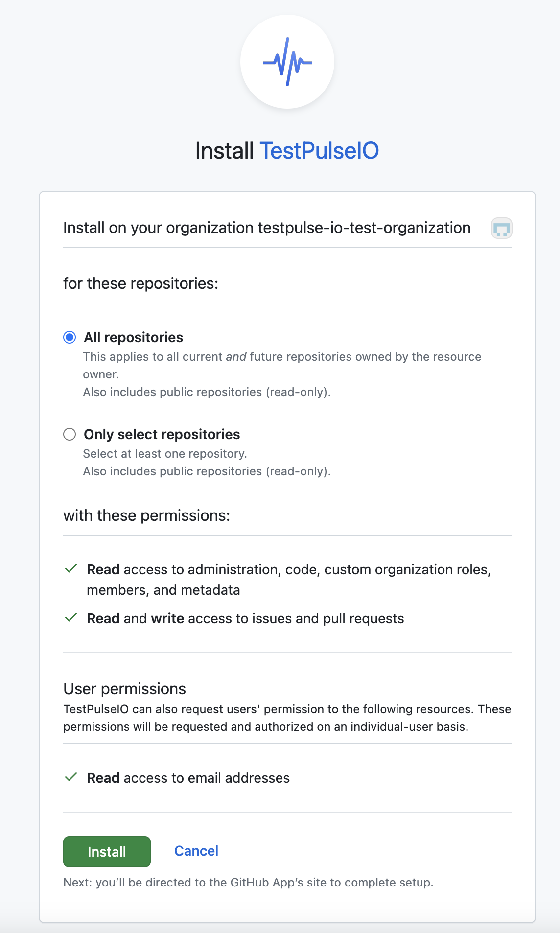The width and height of the screenshot is (560, 933).
Task: Click the Read access to email addresses text
Action: coord(188,778)
